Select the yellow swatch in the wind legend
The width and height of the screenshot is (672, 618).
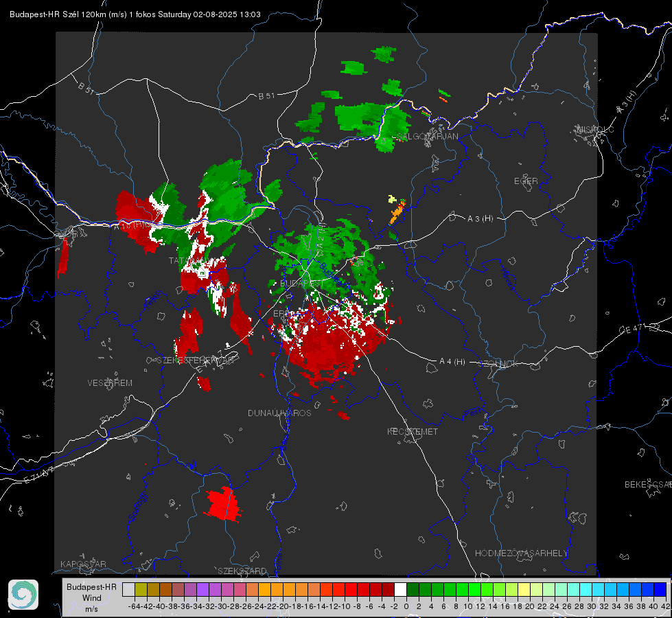524,589
